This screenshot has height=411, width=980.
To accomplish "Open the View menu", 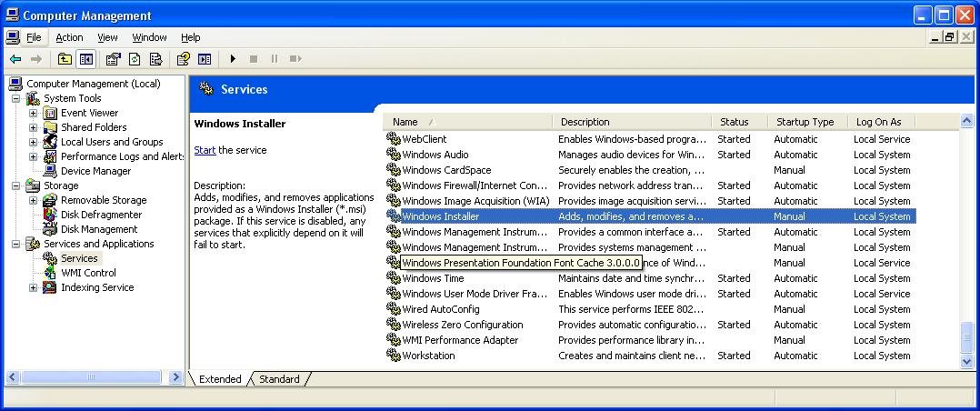I will click(107, 37).
